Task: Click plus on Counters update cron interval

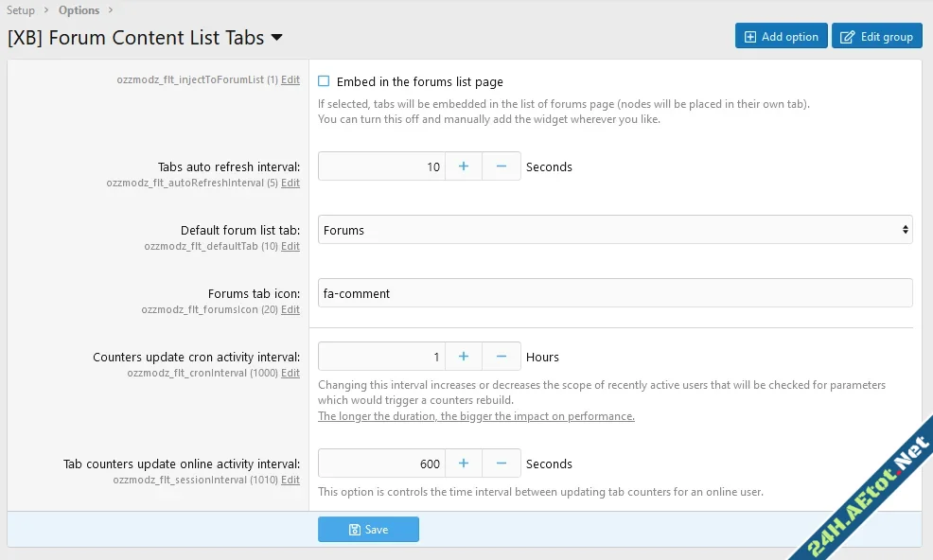Action: coord(464,357)
